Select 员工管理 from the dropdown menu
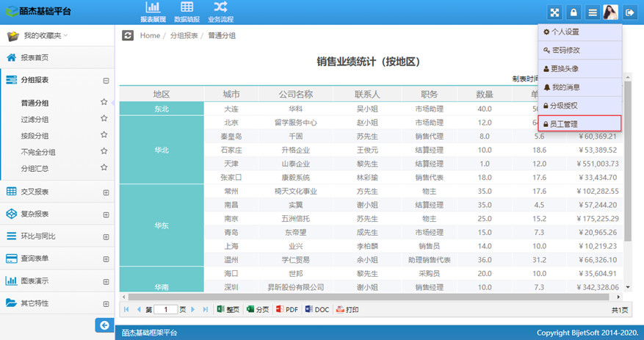 tap(579, 124)
